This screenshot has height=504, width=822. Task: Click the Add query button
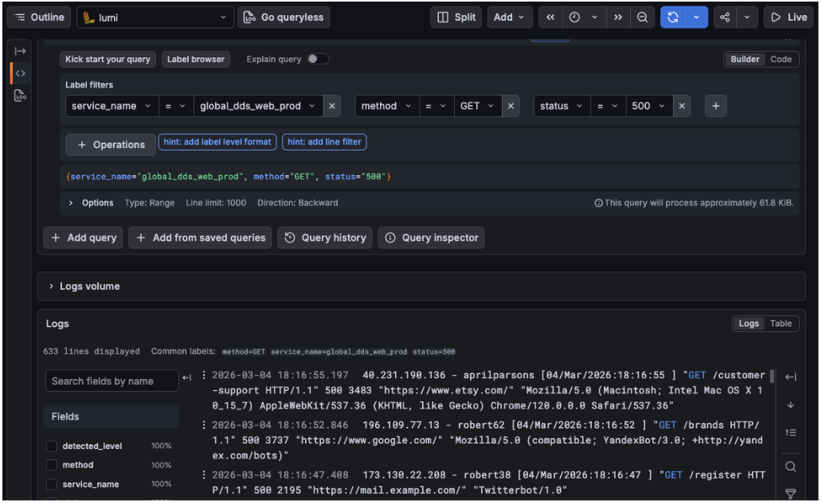coord(84,238)
